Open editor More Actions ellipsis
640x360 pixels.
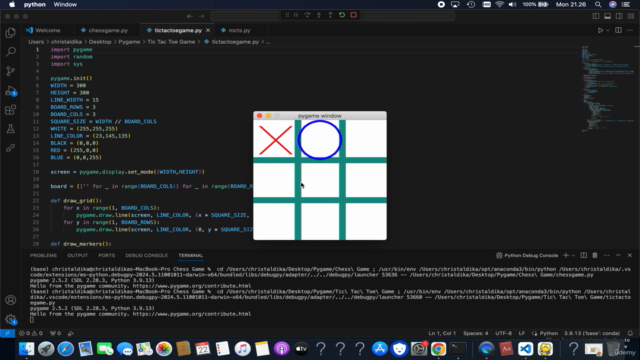pyautogui.click(x=630, y=30)
